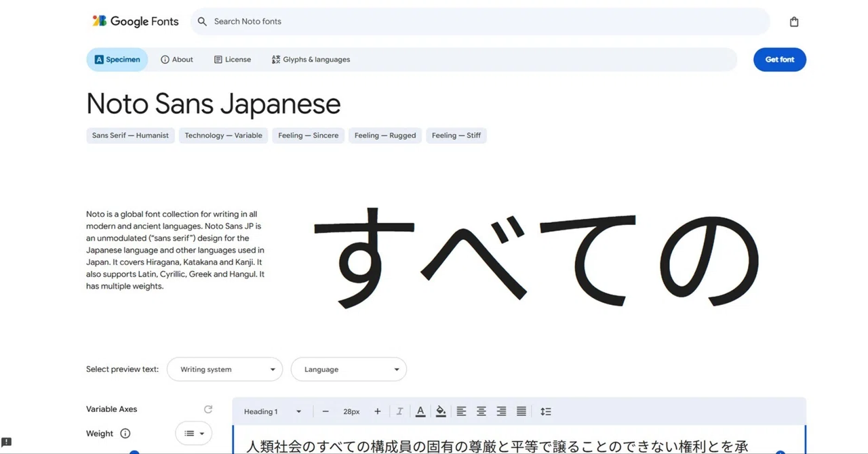Switch to the License tab
The width and height of the screenshot is (868, 454).
click(x=233, y=60)
